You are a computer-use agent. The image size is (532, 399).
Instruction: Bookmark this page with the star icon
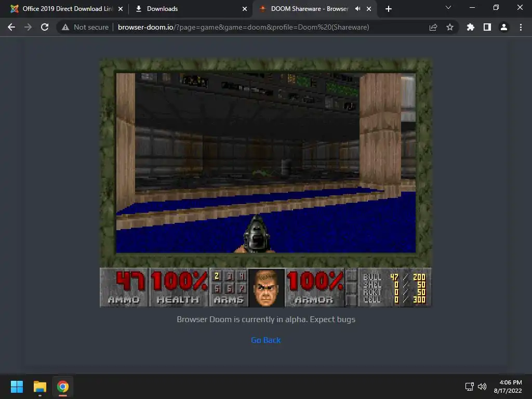(450, 27)
